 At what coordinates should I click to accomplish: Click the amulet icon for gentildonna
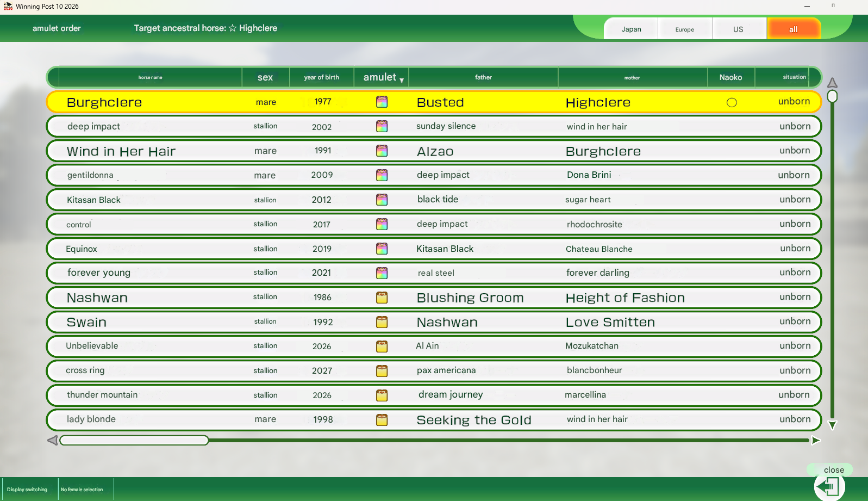tap(382, 175)
